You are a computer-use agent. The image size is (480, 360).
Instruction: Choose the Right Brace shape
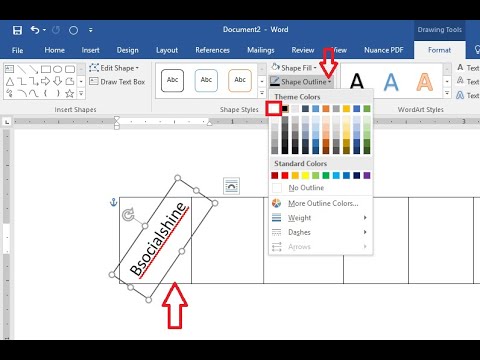(58, 93)
